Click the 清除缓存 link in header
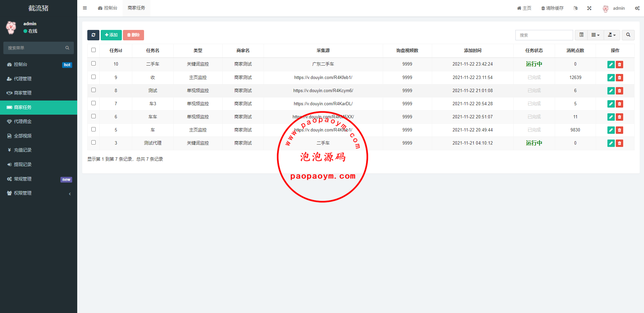 point(552,8)
